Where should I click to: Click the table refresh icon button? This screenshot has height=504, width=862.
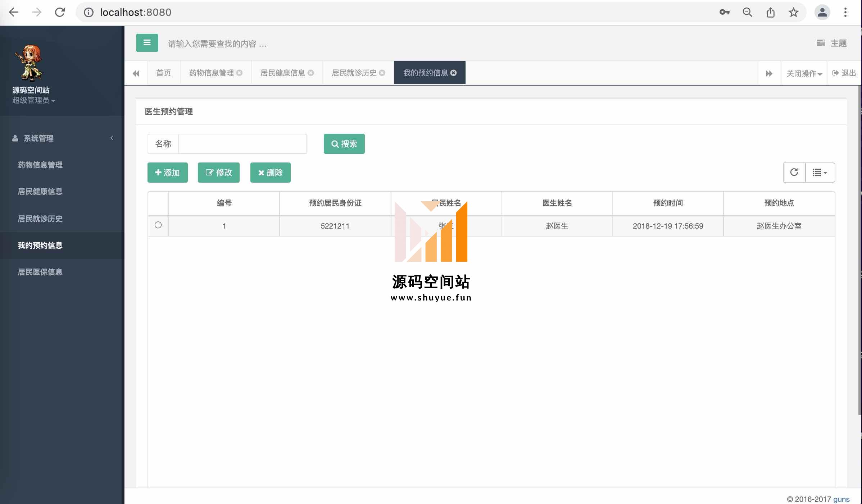tap(794, 173)
